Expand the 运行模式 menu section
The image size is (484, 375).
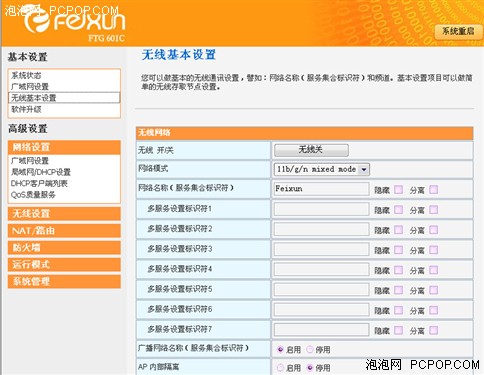click(x=64, y=265)
